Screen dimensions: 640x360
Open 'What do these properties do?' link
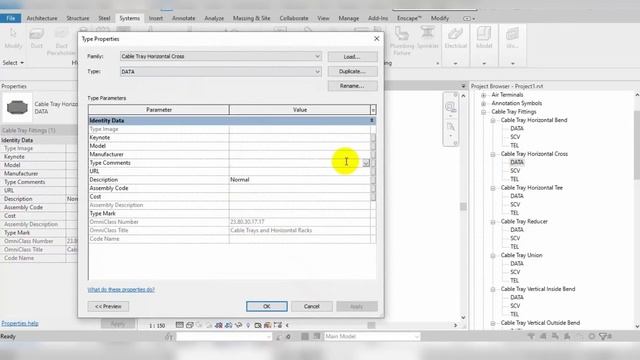[121, 289]
